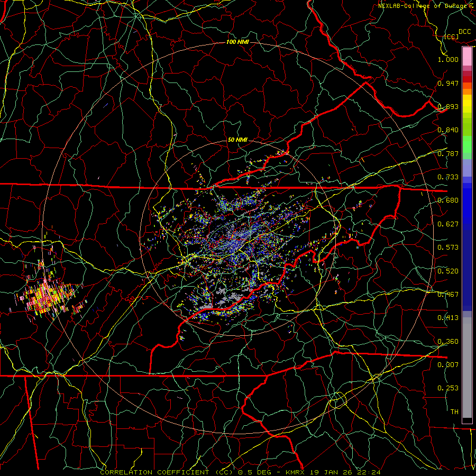Image resolution: width=476 pixels, height=476 pixels.
Task: Click the '100 NMI' range ring label
Action: pyautogui.click(x=237, y=42)
